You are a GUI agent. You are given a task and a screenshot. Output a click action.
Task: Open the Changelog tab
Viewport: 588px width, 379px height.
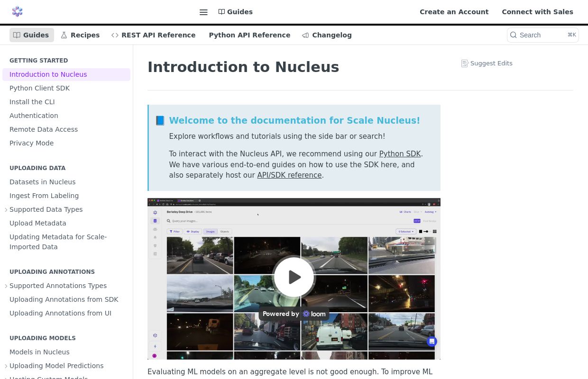tap(327, 35)
